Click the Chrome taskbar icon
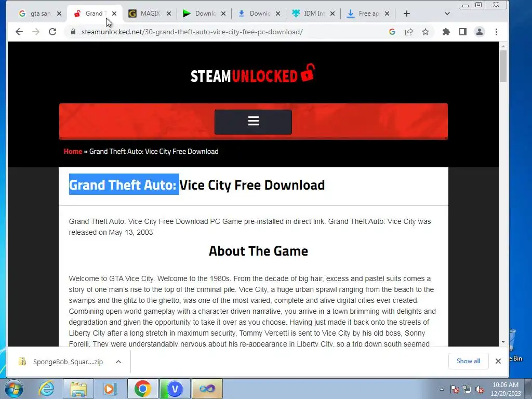 (x=142, y=389)
